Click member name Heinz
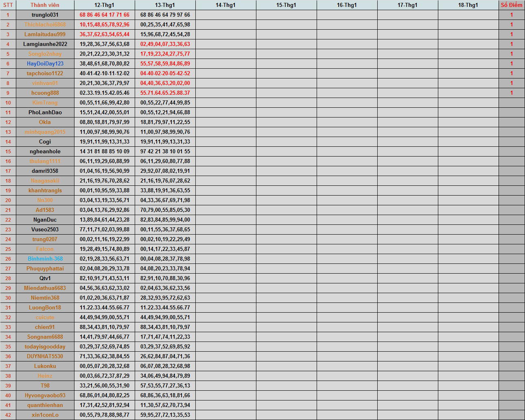Screen dimensions: 525x420 [x=45, y=376]
